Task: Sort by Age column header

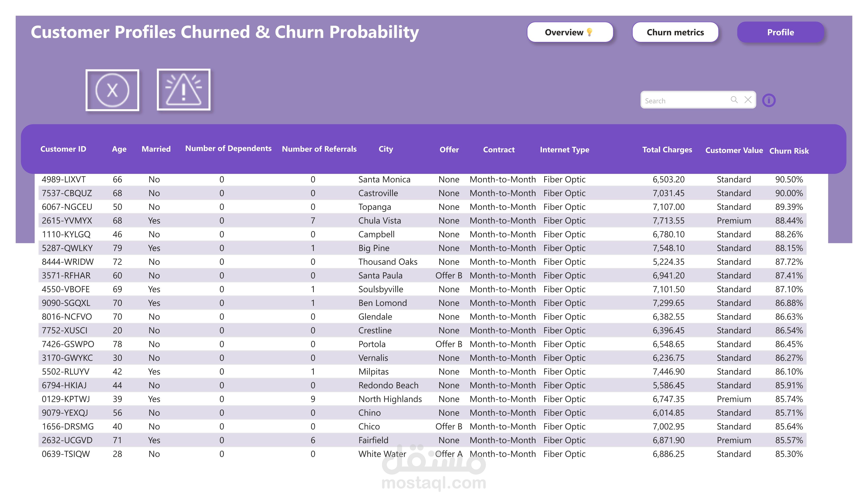Action: (x=119, y=149)
